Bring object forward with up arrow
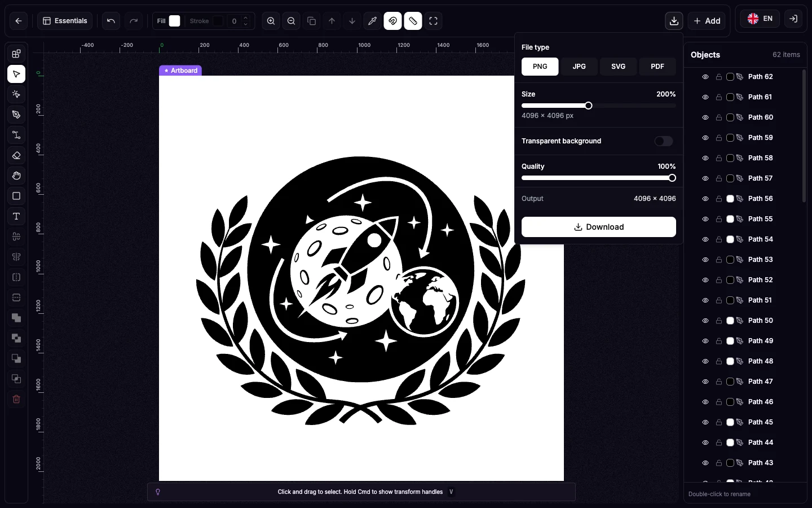Image resolution: width=812 pixels, height=508 pixels. (332, 21)
